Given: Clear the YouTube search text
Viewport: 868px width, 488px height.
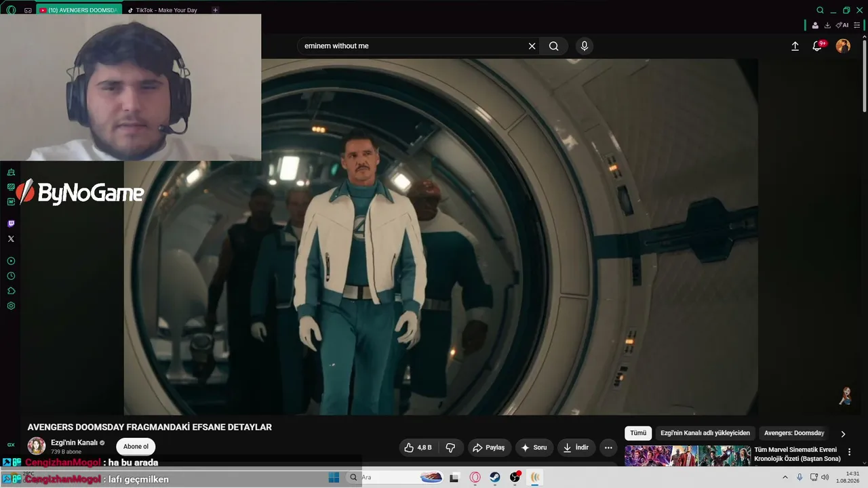Looking at the screenshot, I should 532,46.
